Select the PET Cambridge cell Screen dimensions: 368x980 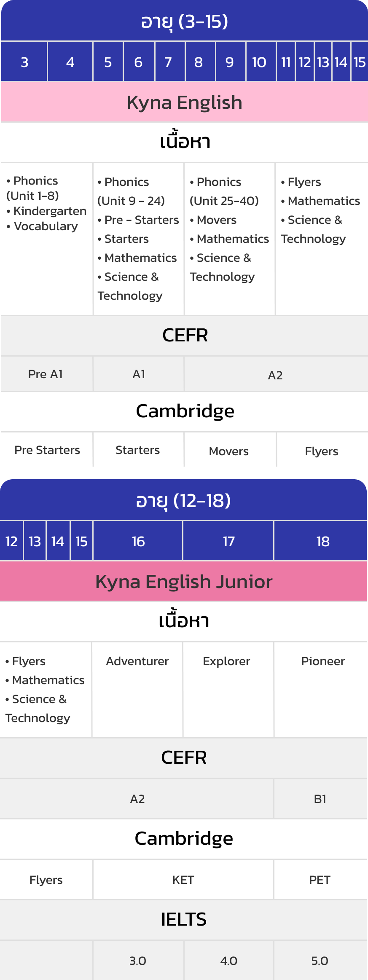coord(320,880)
